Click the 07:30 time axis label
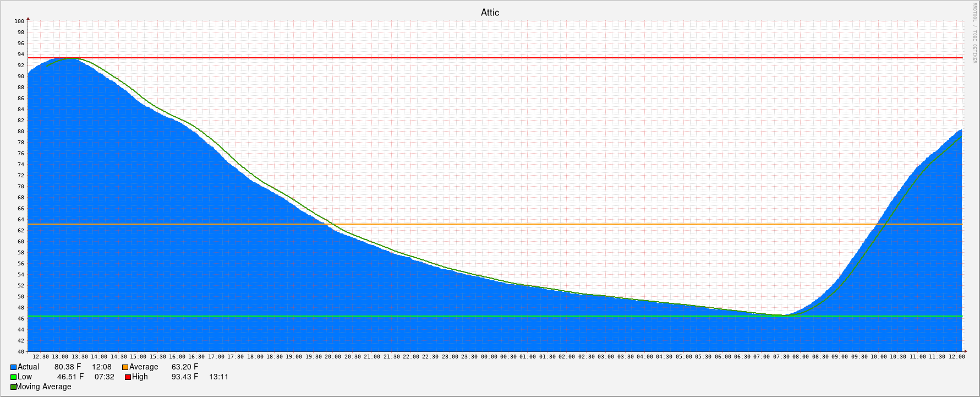The image size is (980, 397). coord(781,357)
